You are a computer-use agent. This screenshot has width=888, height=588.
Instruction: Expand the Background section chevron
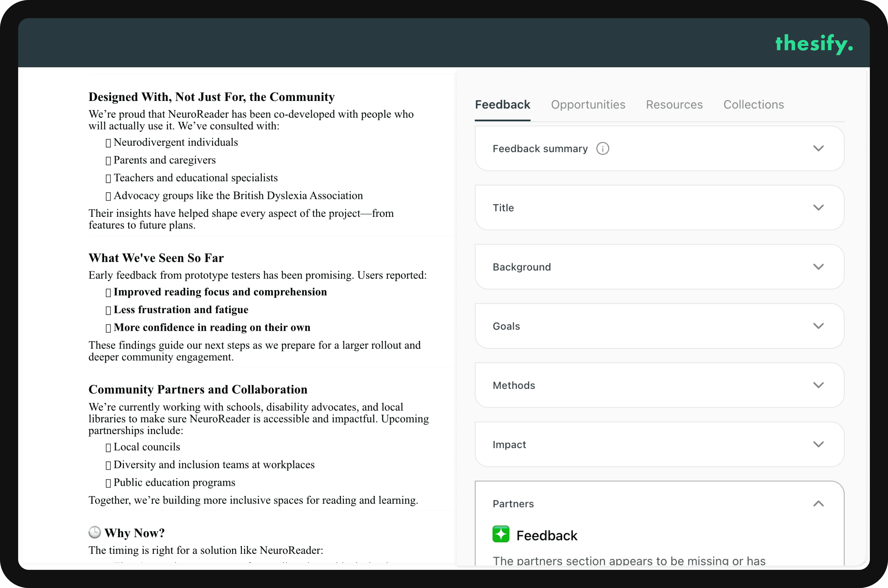coord(818,267)
